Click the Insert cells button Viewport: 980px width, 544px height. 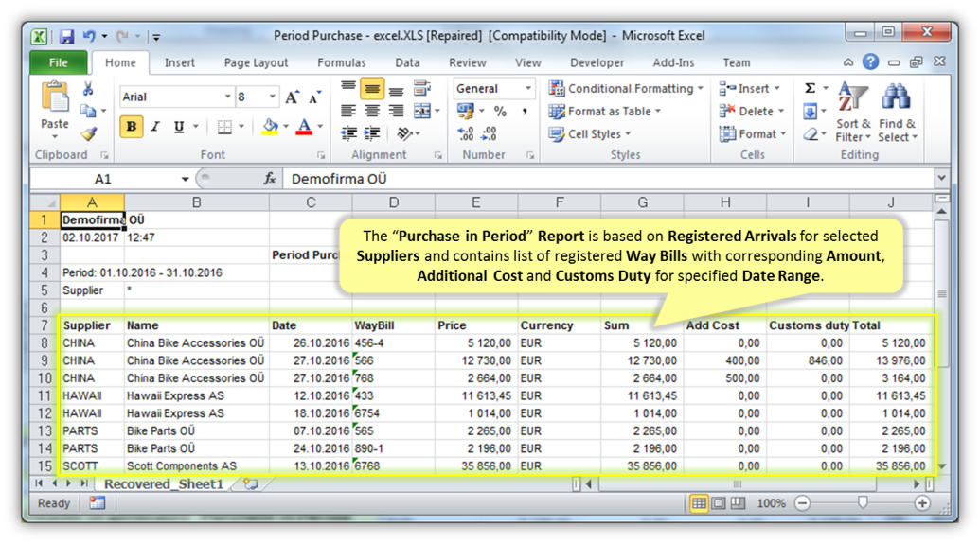[x=749, y=89]
